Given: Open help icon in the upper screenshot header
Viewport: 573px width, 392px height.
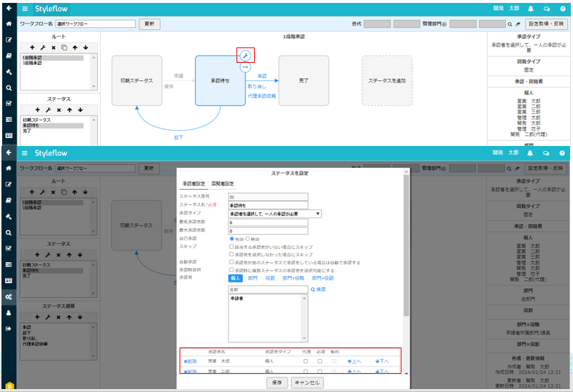Looking at the screenshot, I should click(563, 9).
